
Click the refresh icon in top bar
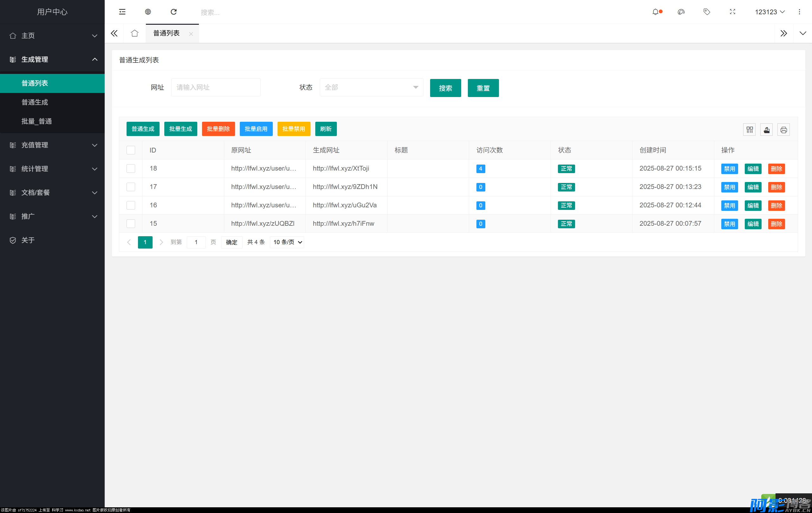point(174,12)
